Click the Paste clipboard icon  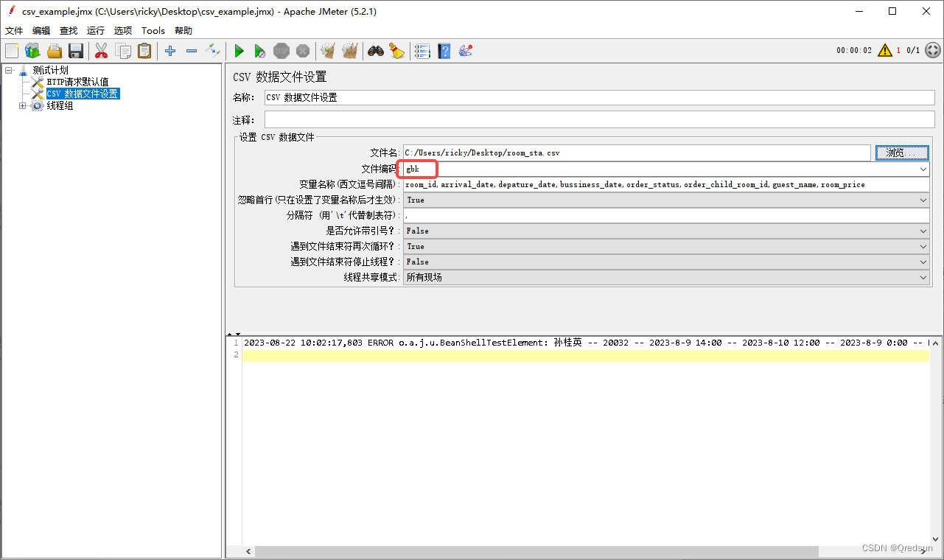pos(144,51)
